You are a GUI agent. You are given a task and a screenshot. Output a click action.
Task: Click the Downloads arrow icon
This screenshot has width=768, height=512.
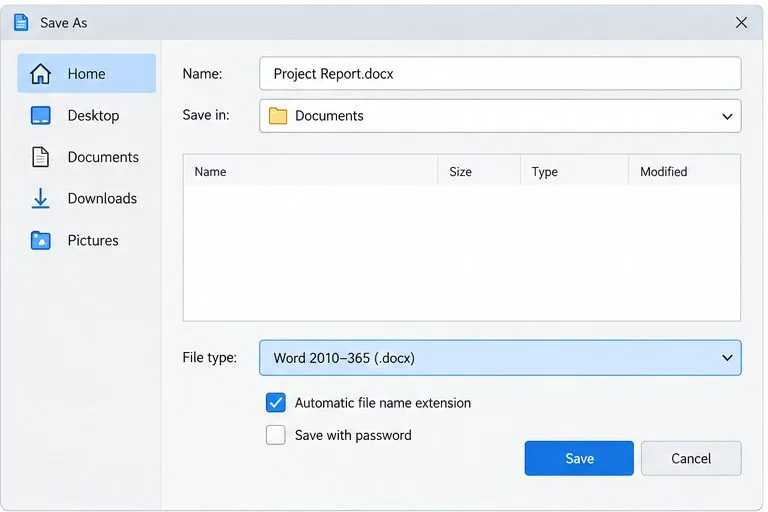[x=40, y=199]
